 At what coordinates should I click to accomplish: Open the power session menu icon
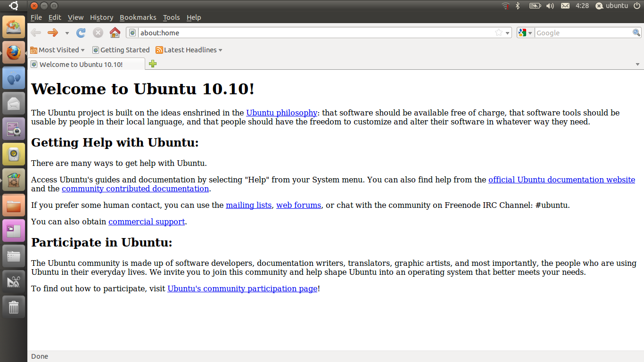tap(636, 6)
